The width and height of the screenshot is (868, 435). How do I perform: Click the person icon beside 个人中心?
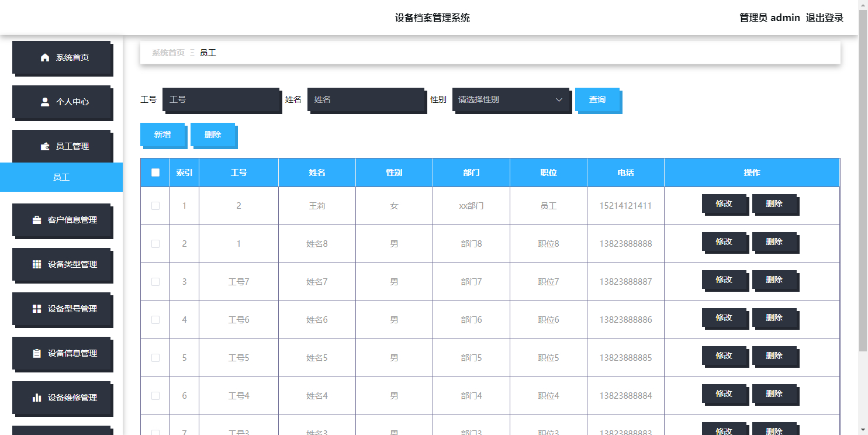click(45, 102)
